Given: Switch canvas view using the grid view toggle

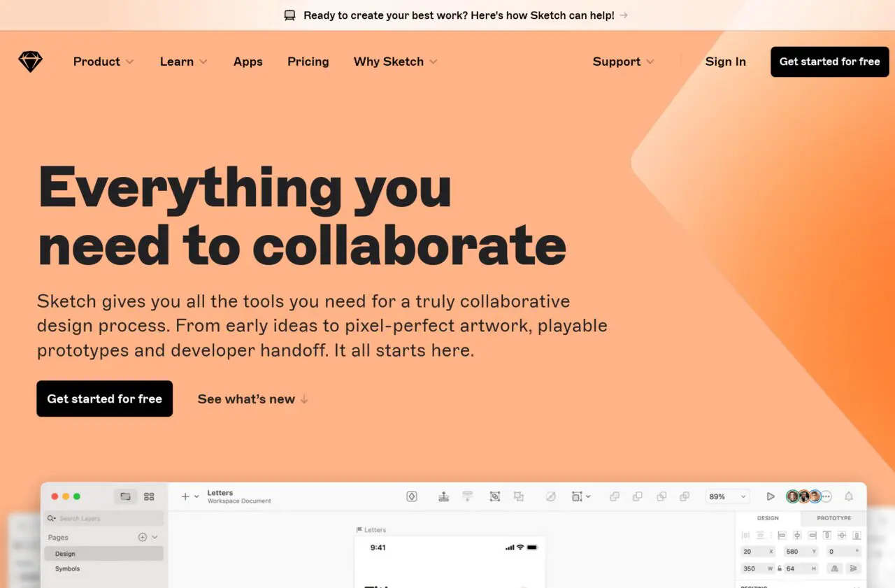Looking at the screenshot, I should (x=149, y=496).
